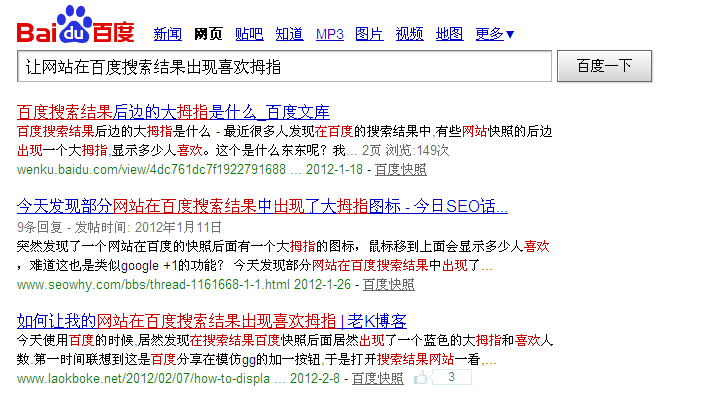
Task: Open the 地图 map tab
Action: click(x=449, y=34)
